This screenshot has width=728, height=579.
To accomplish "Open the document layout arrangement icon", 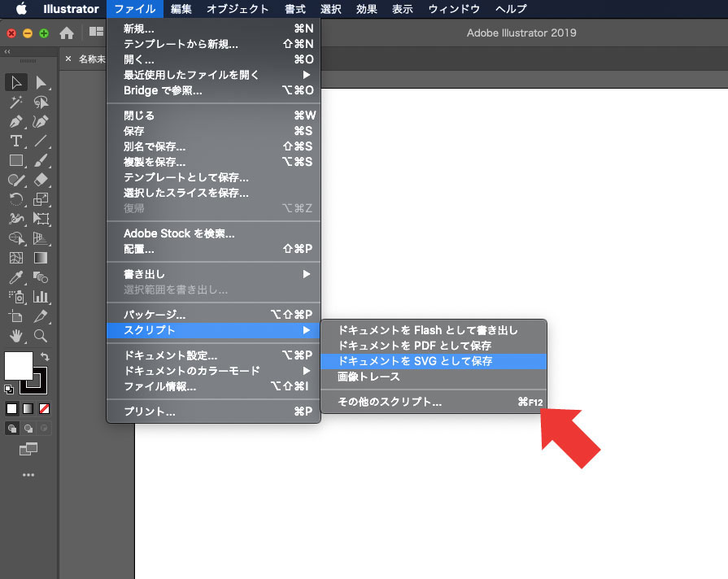I will click(x=96, y=32).
